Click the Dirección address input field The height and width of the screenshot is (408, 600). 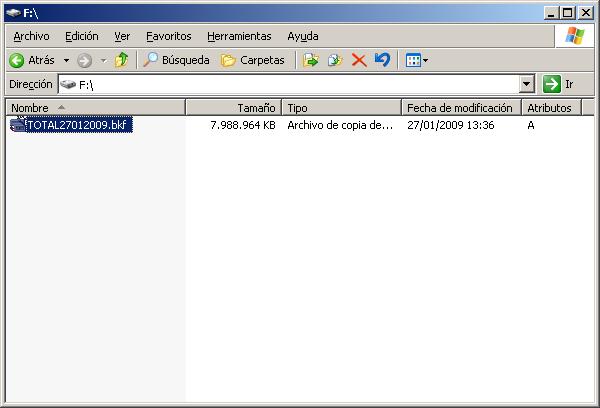tap(290, 85)
